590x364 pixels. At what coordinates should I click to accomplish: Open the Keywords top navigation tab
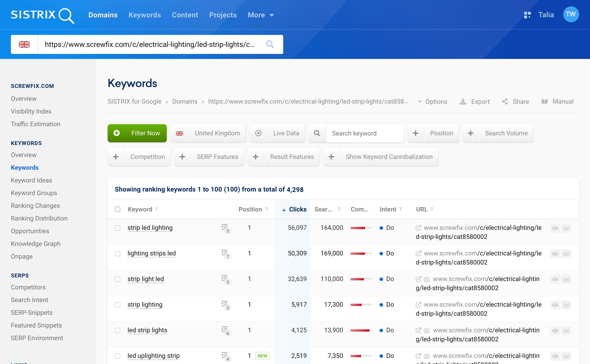[x=145, y=15]
